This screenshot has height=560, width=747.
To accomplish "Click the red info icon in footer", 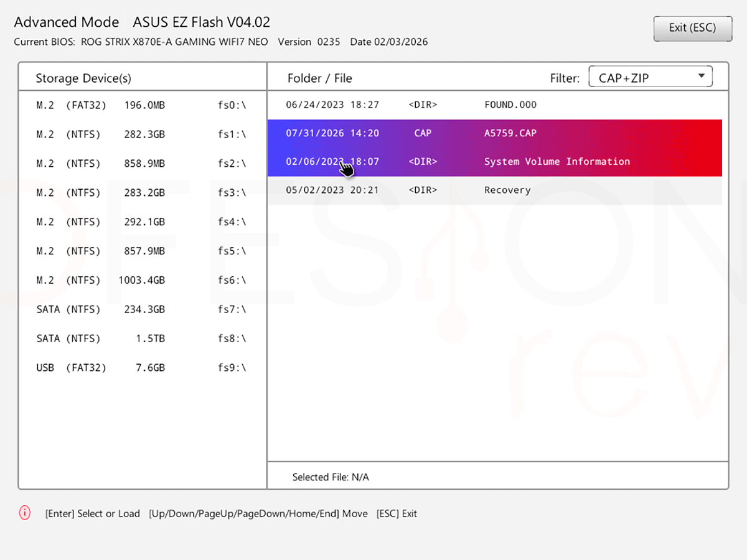I will (25, 513).
